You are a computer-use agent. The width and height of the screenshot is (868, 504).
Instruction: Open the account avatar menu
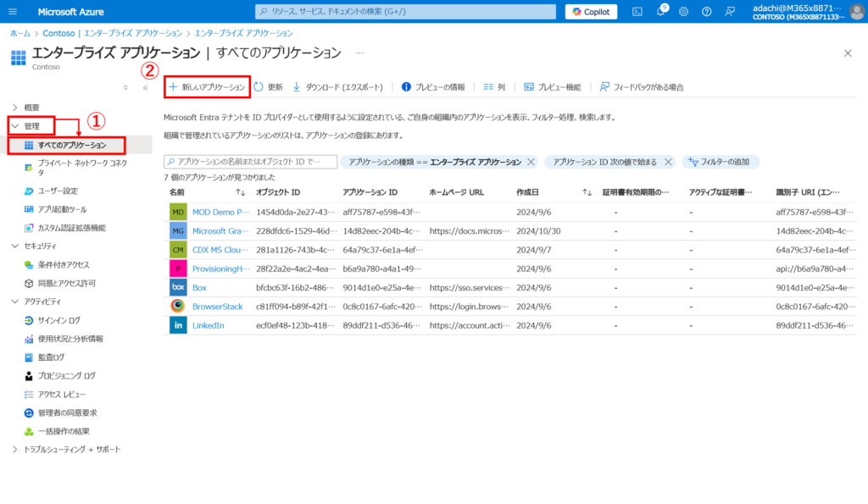point(857,12)
